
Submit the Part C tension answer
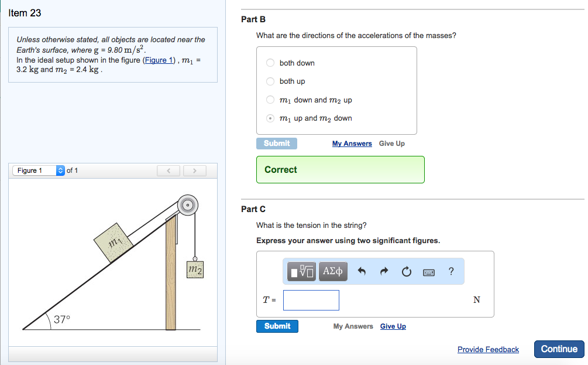tap(277, 326)
